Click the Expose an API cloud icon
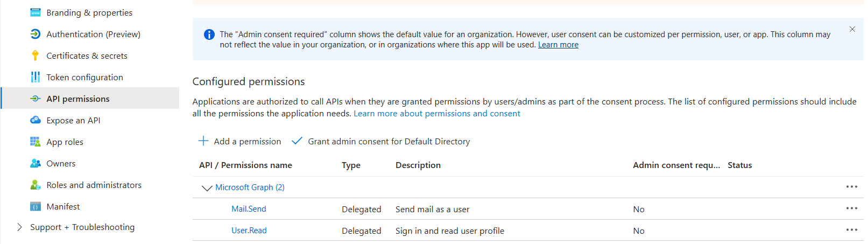 tap(36, 120)
